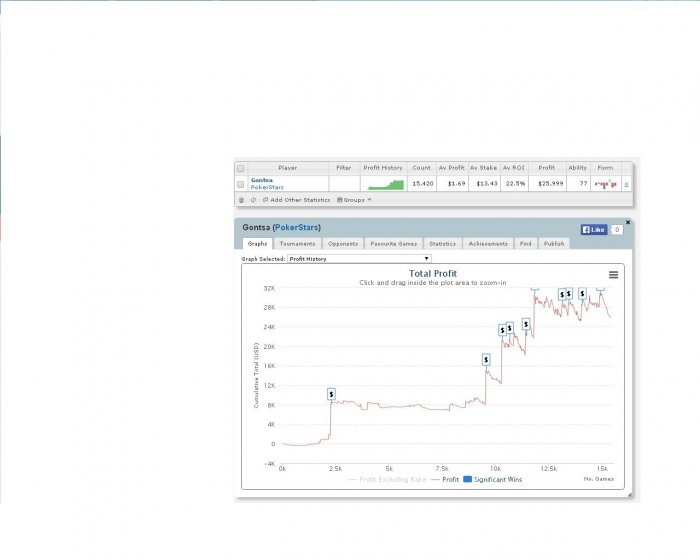Click the refresh icon next to trash

click(x=253, y=200)
